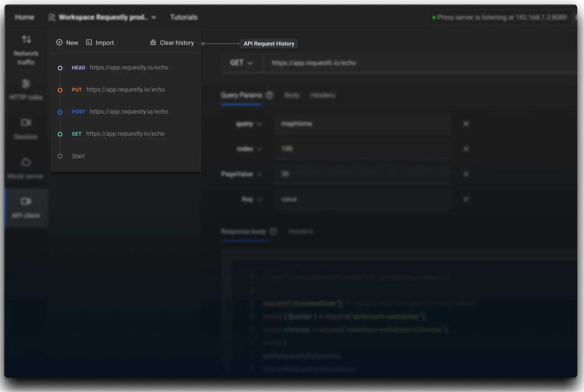Viewport: 584px width, 392px height.
Task: Open the Tutorials menu item
Action: click(184, 17)
